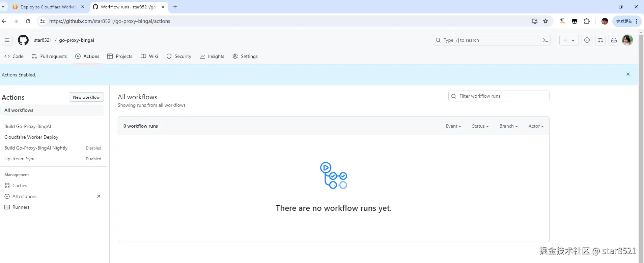Select All workflows in sidebar
The image size is (644, 263).
[52, 110]
